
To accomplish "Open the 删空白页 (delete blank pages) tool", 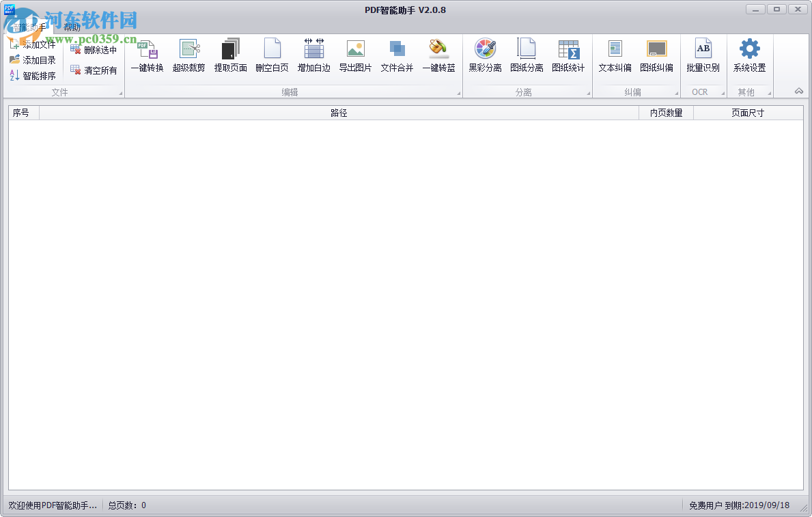I will pyautogui.click(x=272, y=56).
